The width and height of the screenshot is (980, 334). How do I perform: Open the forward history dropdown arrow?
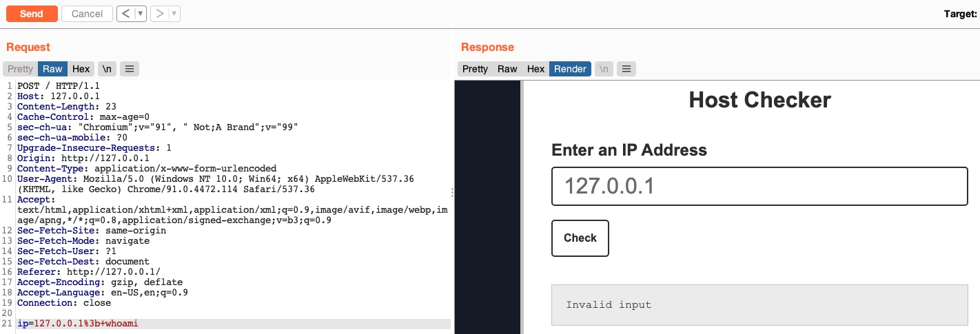coord(174,14)
